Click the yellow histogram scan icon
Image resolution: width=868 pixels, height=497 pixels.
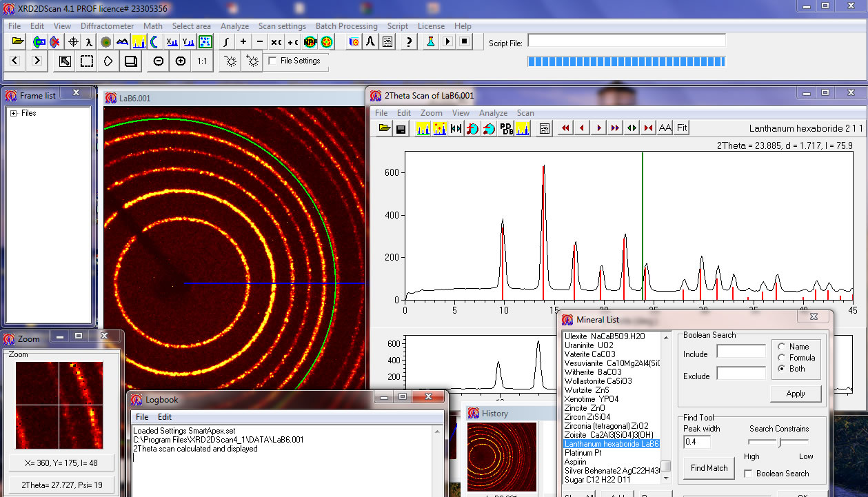click(x=139, y=42)
